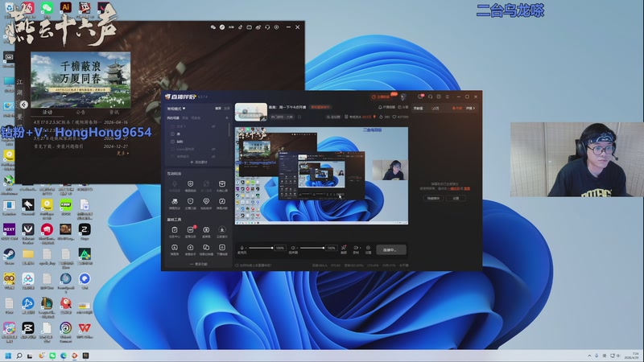644x362 pixels.
Task: Open Adobe Illustrator desktop icon
Action: [x=66, y=7]
